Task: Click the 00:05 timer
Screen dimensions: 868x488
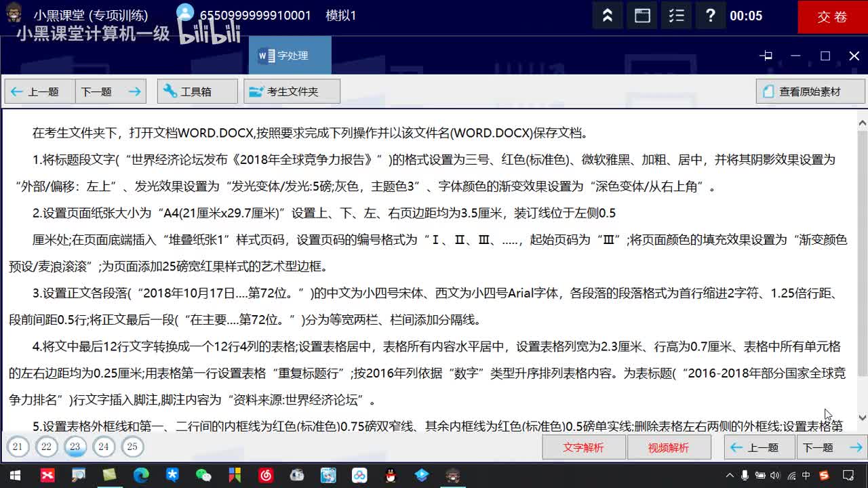Action: 746,16
